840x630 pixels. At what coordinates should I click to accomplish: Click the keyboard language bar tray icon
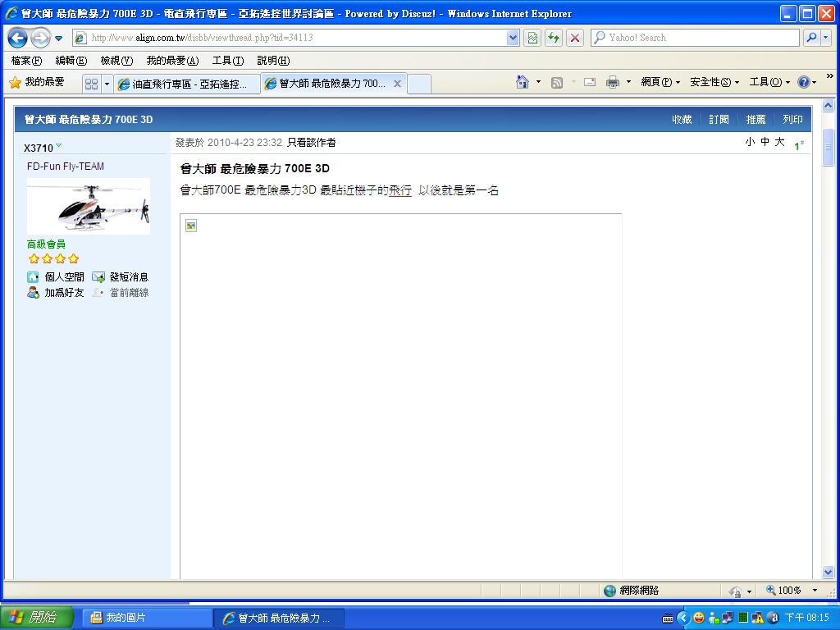[x=668, y=619]
